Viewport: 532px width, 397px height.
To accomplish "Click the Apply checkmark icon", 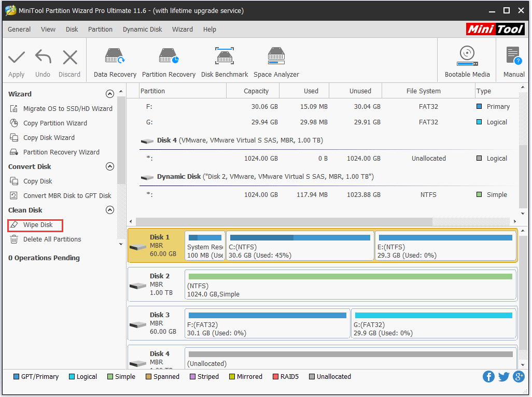I will click(17, 58).
